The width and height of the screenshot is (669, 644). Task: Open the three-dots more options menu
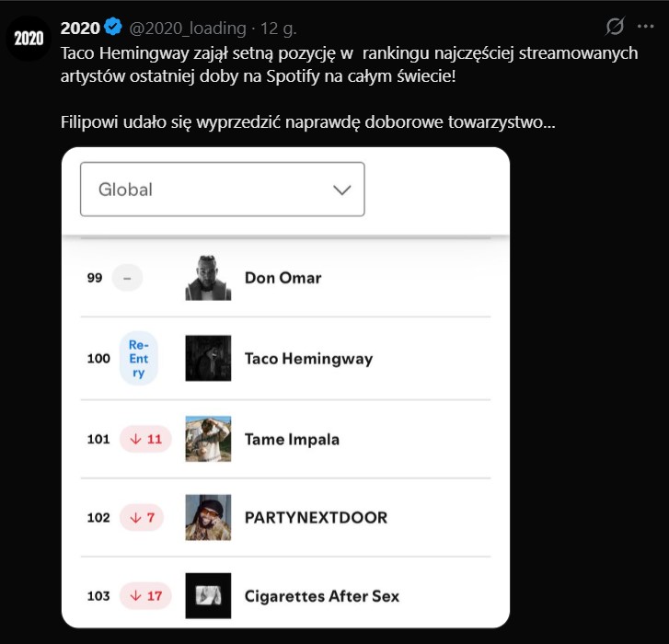[646, 27]
